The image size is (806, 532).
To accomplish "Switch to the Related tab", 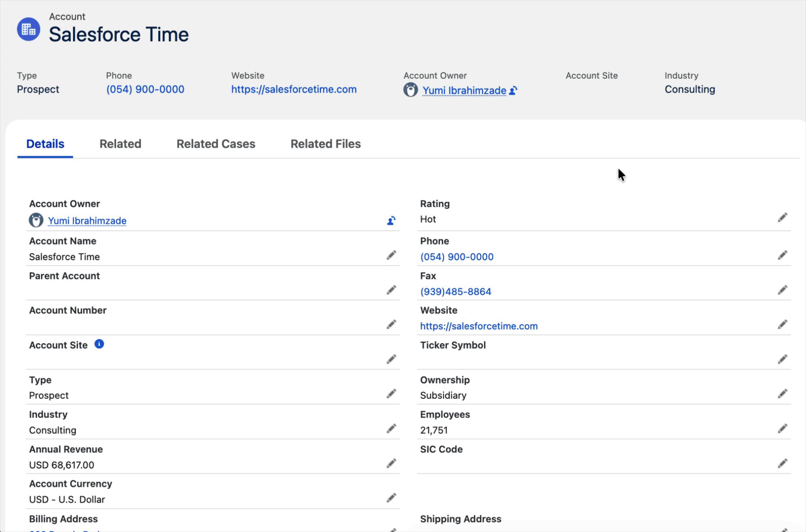I will (120, 144).
